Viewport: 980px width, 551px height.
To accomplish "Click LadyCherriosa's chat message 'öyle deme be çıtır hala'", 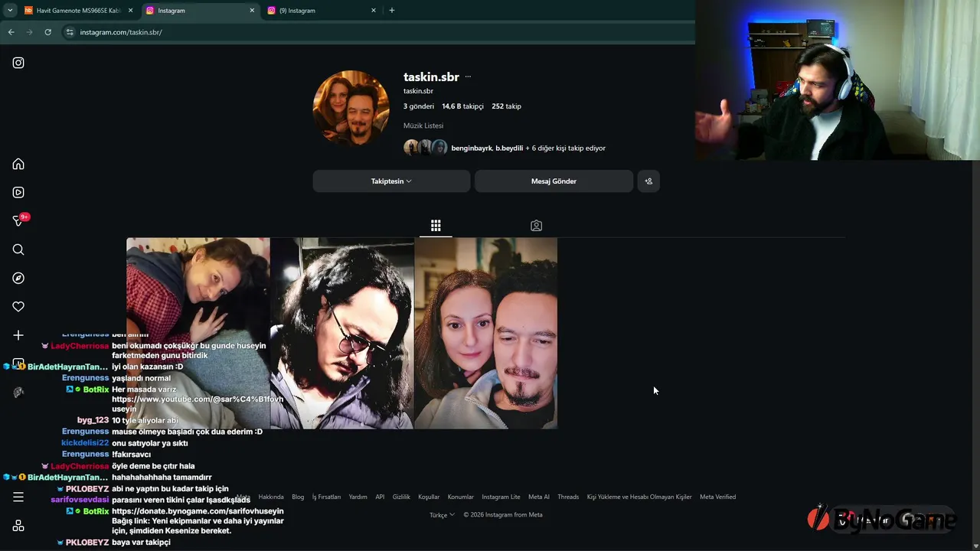I will pyautogui.click(x=153, y=466).
